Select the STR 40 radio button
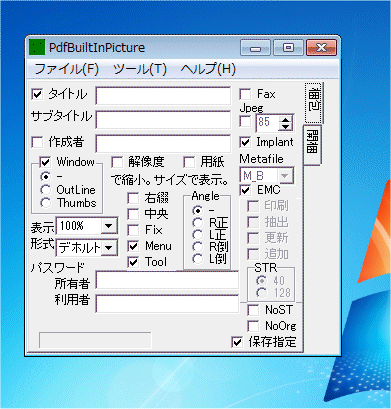The width and height of the screenshot is (391, 409). tap(262, 281)
